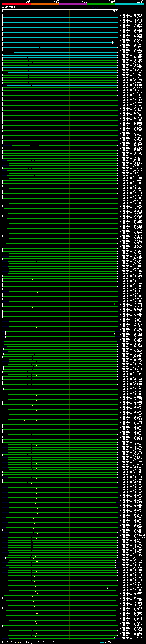
Task: Select hit label UniRef100_C7LWC3
Action: [131, 75]
